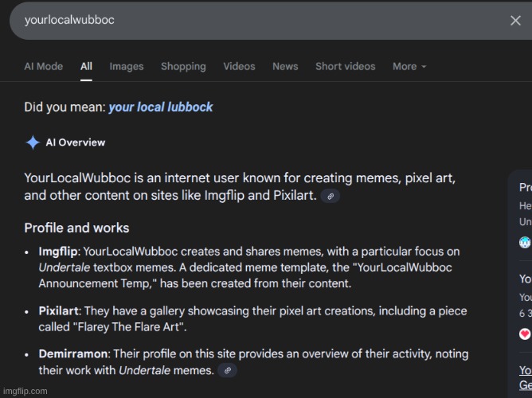Open source link icon after Pixilart sentence
The image size is (532, 398).
pyautogui.click(x=331, y=197)
